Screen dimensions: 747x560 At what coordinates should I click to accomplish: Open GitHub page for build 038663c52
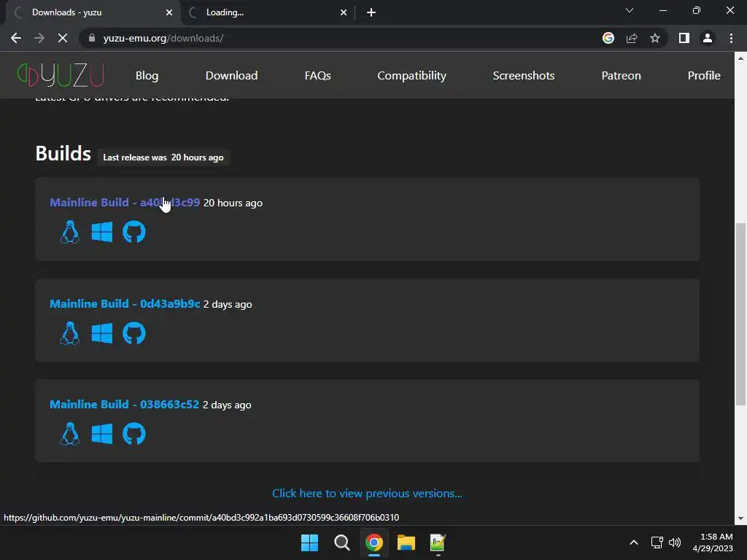click(x=134, y=434)
